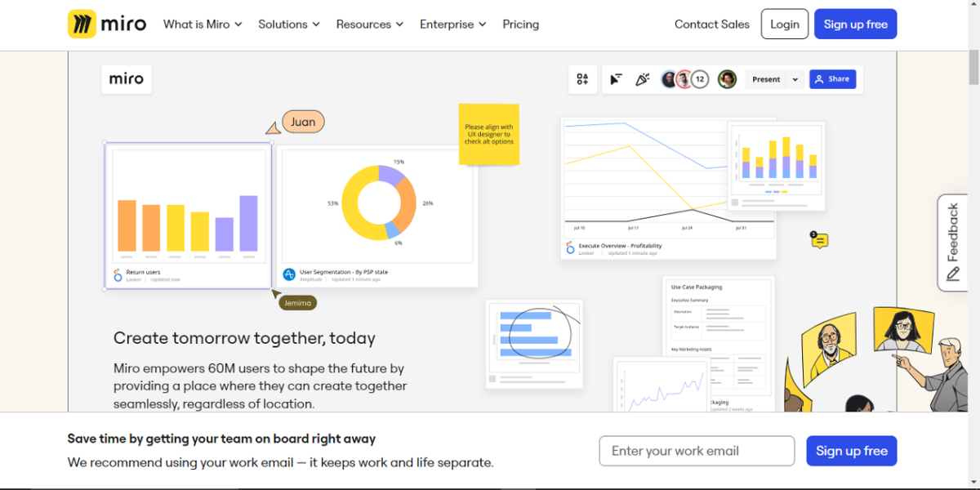Click the Miro logo in the navigation bar

coord(107,24)
